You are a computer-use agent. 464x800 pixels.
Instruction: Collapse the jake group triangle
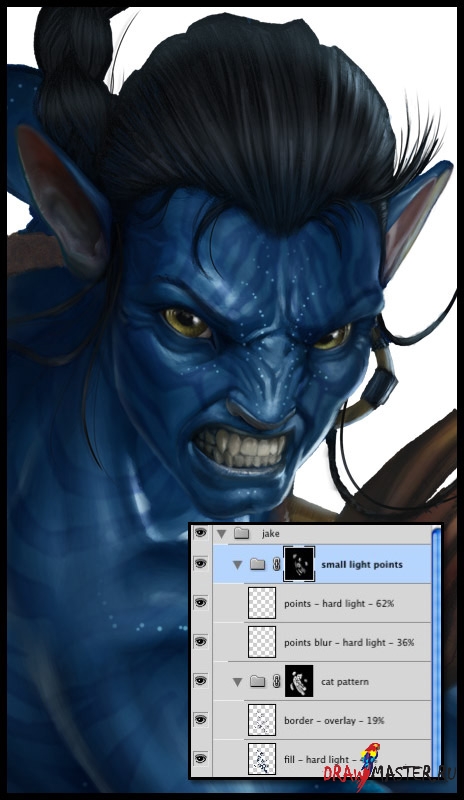222,534
